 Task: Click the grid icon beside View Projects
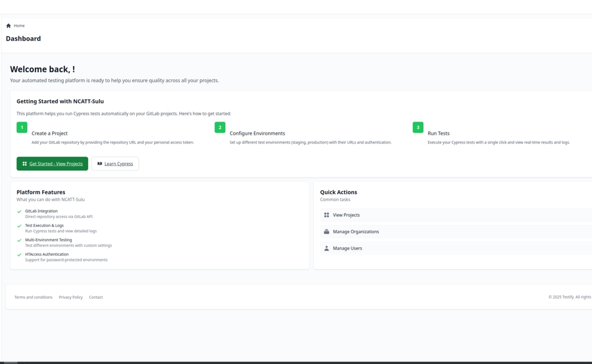(327, 215)
